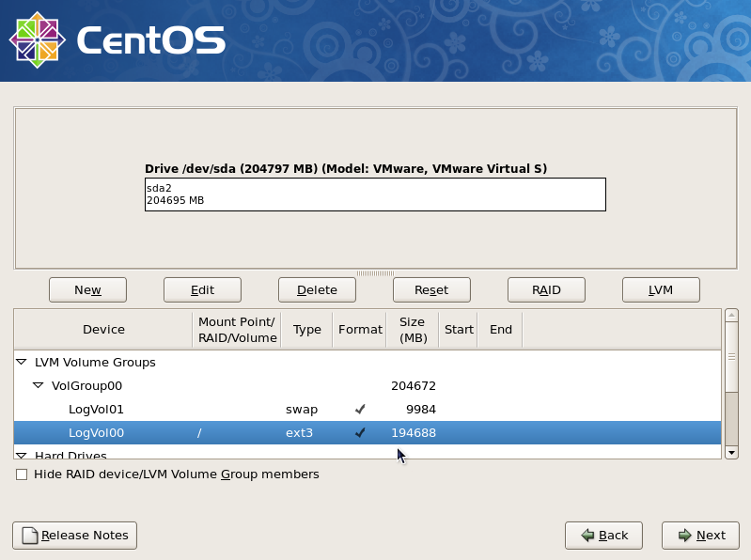Click the 194688 size value
This screenshot has height=560, width=751.
tap(414, 432)
